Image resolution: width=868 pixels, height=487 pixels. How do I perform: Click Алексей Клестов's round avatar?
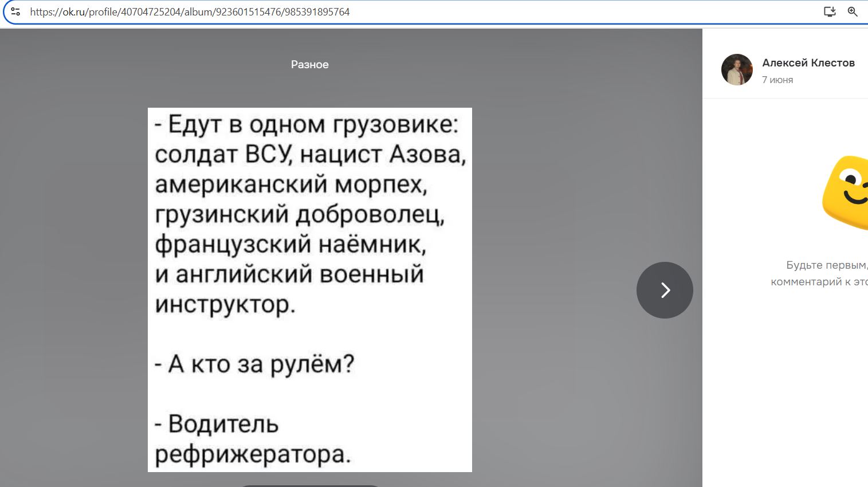tap(737, 70)
